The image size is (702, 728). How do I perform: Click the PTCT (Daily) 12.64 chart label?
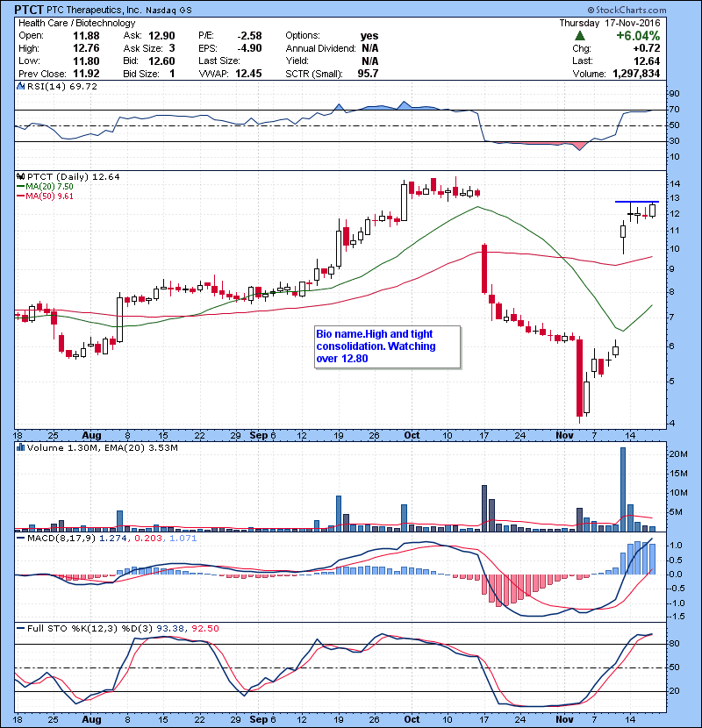(74, 177)
